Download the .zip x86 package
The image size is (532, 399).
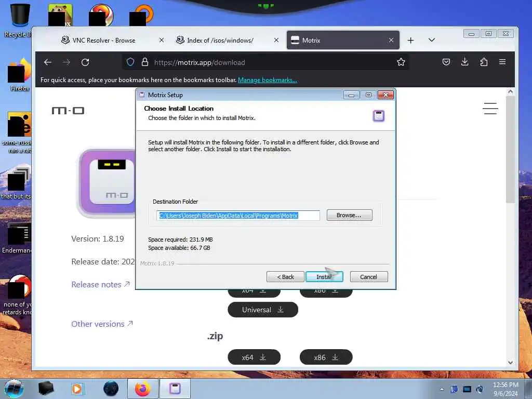[326, 357]
